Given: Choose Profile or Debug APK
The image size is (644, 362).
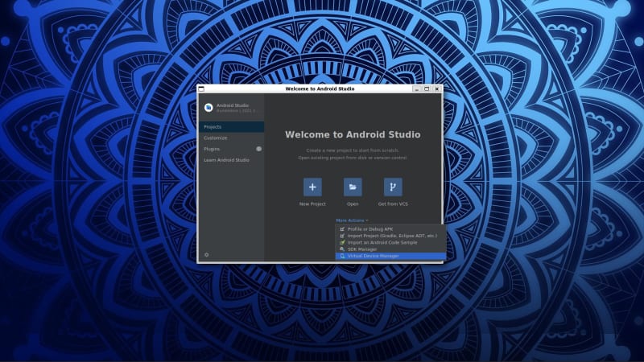Looking at the screenshot, I should click(x=390, y=229).
